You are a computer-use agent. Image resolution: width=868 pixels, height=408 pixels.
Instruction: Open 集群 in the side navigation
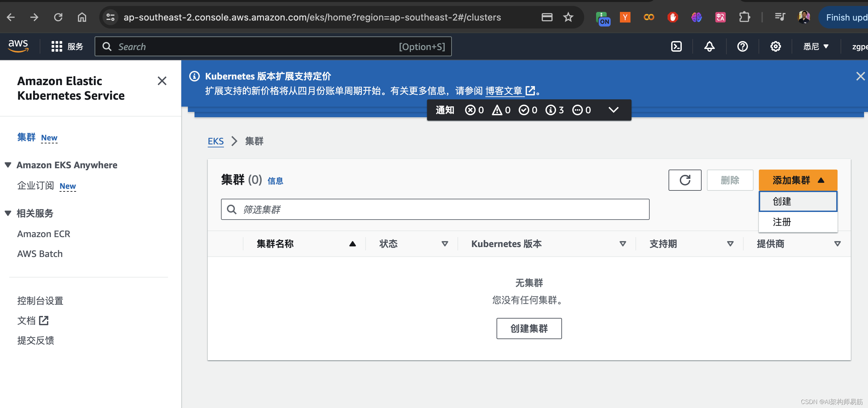[x=26, y=137]
